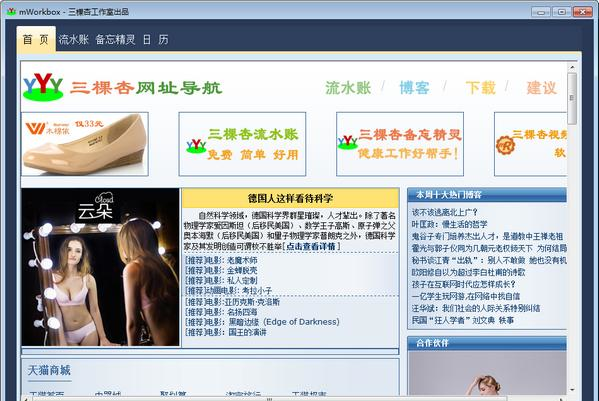599x401 pixels.
Task: Click the vertical scrollbar up arrow
Action: [x=572, y=67]
